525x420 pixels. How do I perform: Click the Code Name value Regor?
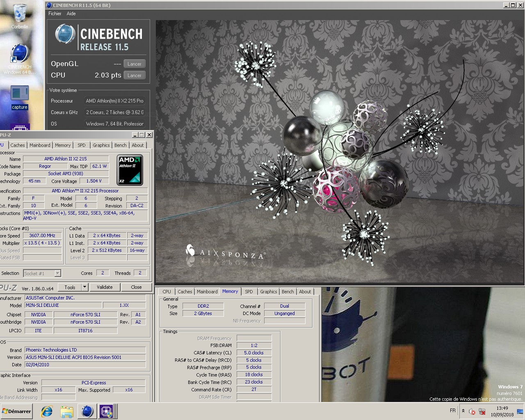[x=45, y=166]
